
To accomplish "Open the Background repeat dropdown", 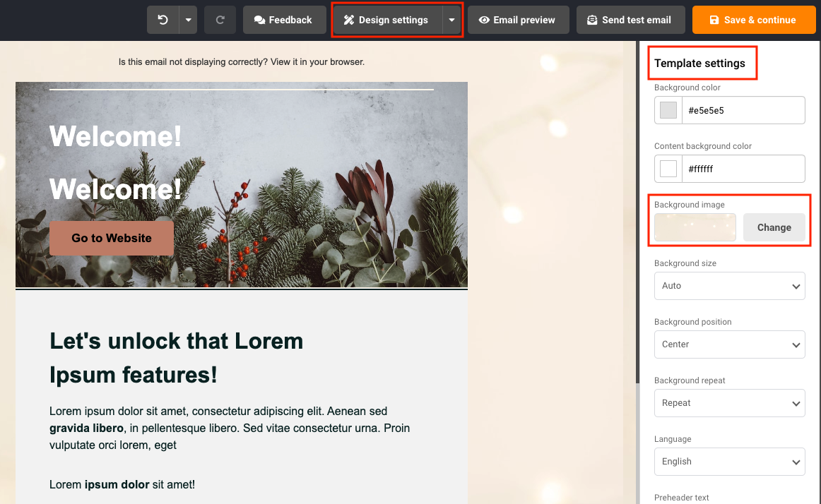I will tap(729, 403).
